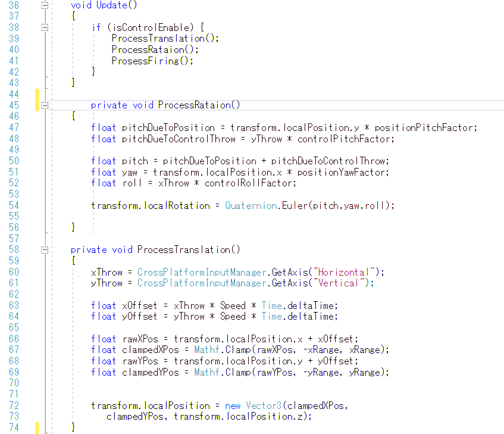This screenshot has height=434, width=504.
Task: Click the Vector3 type name
Action: pyautogui.click(x=264, y=406)
